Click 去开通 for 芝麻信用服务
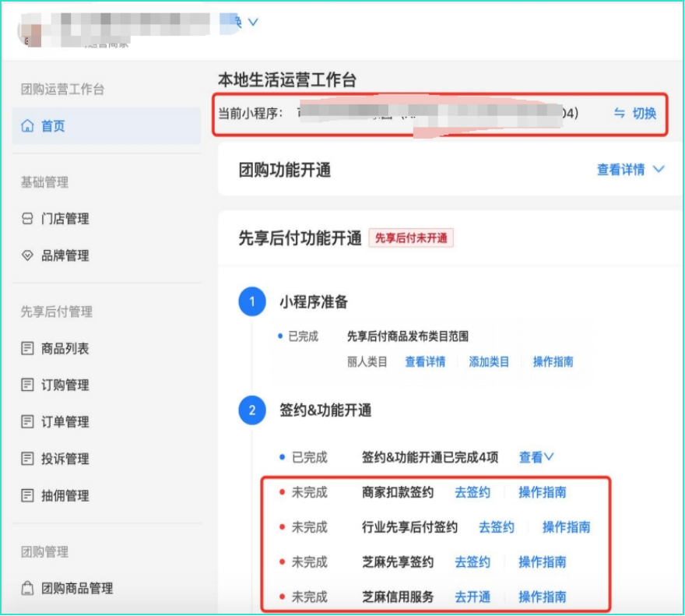This screenshot has height=616, width=685. (x=472, y=597)
